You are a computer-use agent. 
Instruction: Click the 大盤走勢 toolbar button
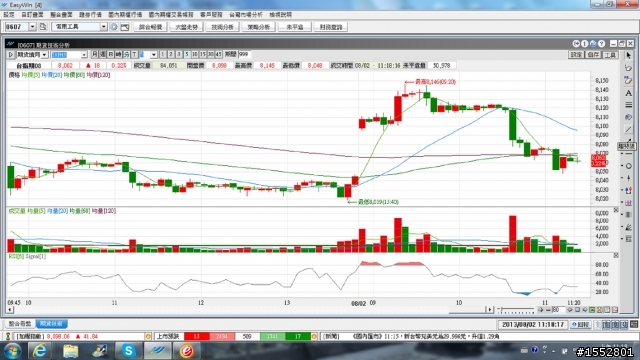click(x=187, y=27)
